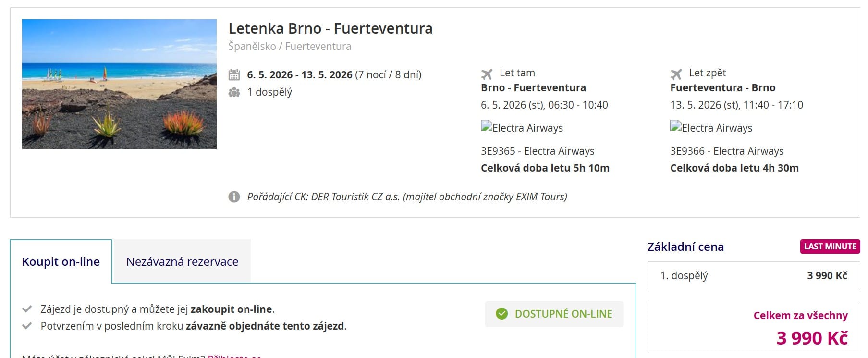868x358 pixels.
Task: Click the info icon before Pořádající CK
Action: pyautogui.click(x=234, y=197)
